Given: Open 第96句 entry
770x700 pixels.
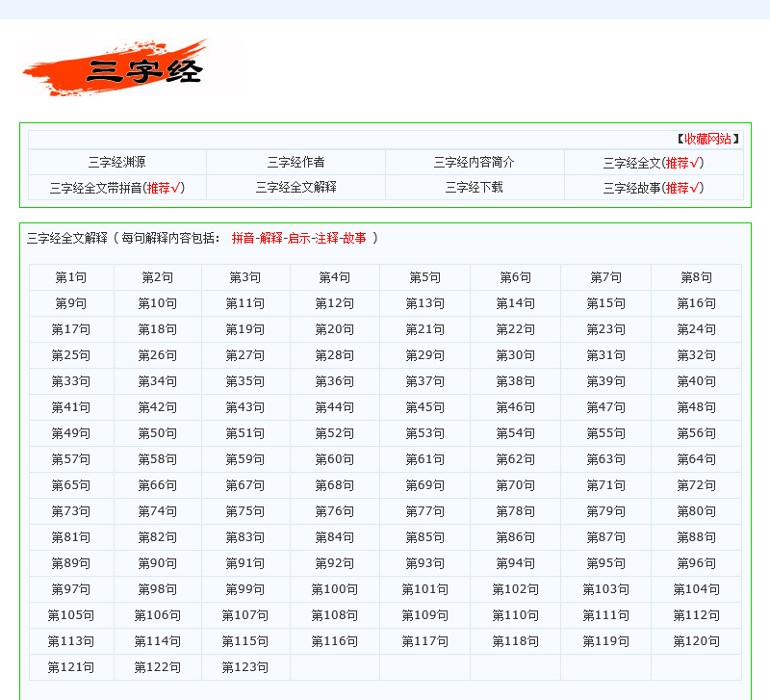Looking at the screenshot, I should point(696,564).
